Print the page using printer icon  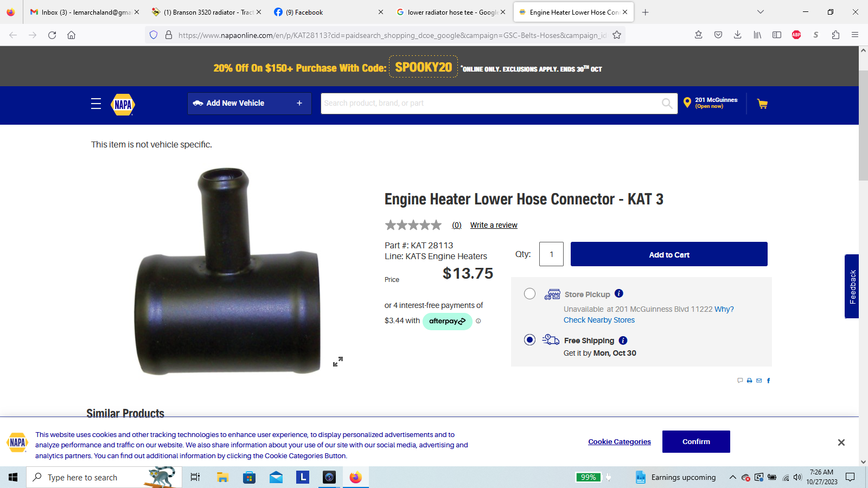click(749, 381)
